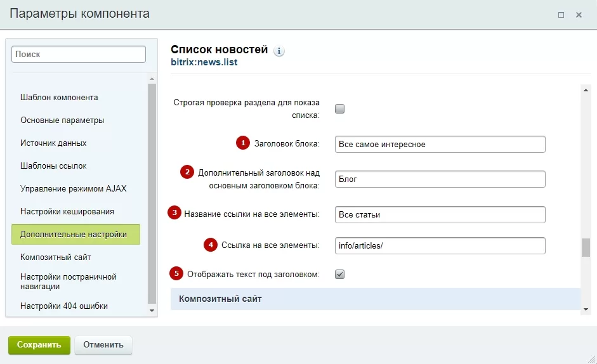Uncheck Отображать текст под заголовком checkbox
597x364 pixels.
point(339,274)
